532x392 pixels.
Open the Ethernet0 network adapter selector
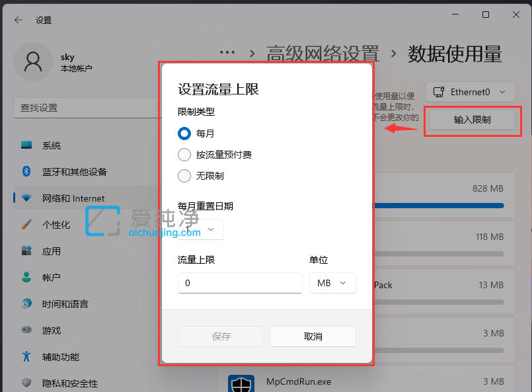[470, 92]
